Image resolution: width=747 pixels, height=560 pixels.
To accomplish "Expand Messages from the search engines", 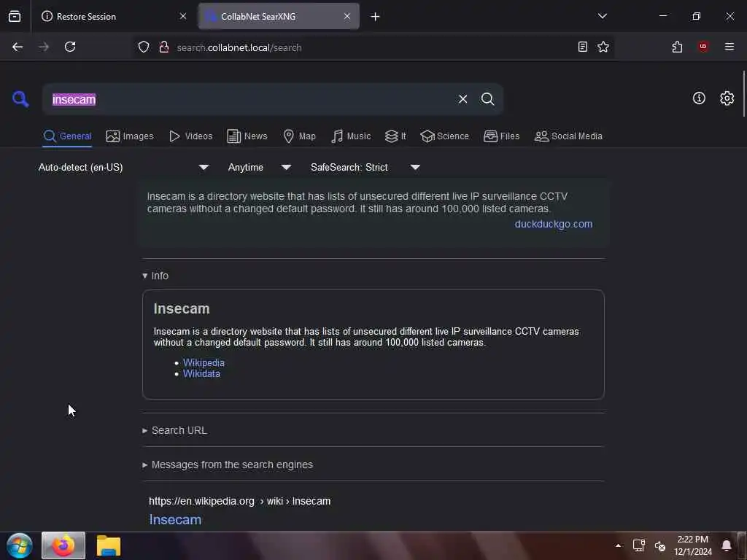I will [x=228, y=464].
